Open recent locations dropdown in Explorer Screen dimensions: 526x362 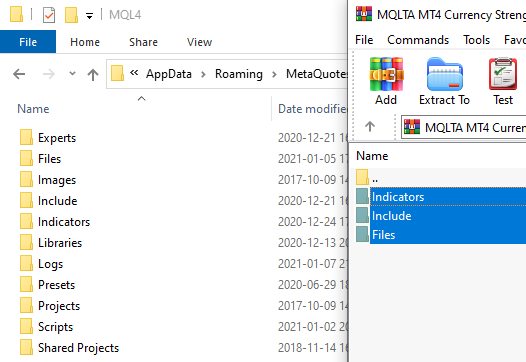click(x=72, y=73)
